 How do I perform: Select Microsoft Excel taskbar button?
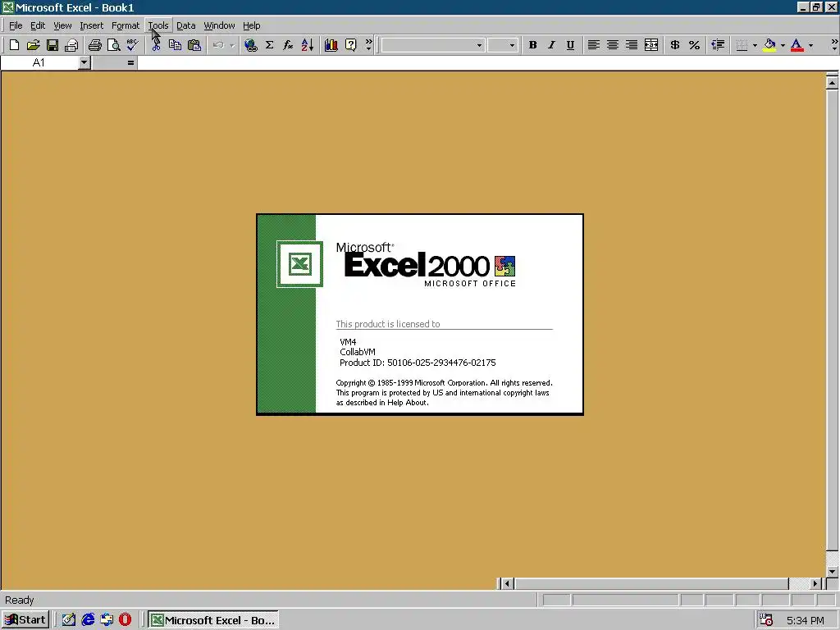pos(213,620)
